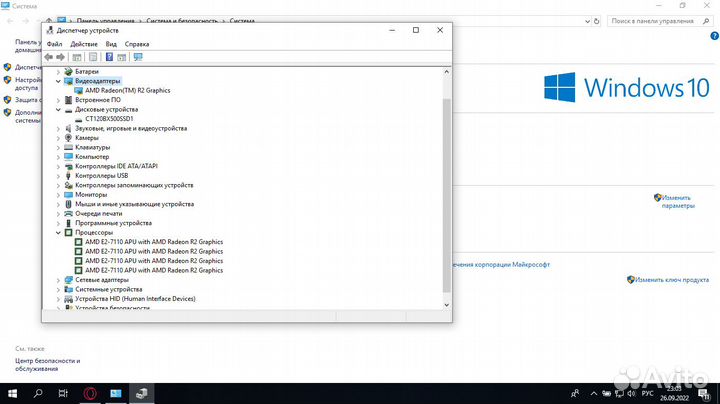Click the Task View icon on taskbar
The height and width of the screenshot is (404, 720).
point(63,393)
